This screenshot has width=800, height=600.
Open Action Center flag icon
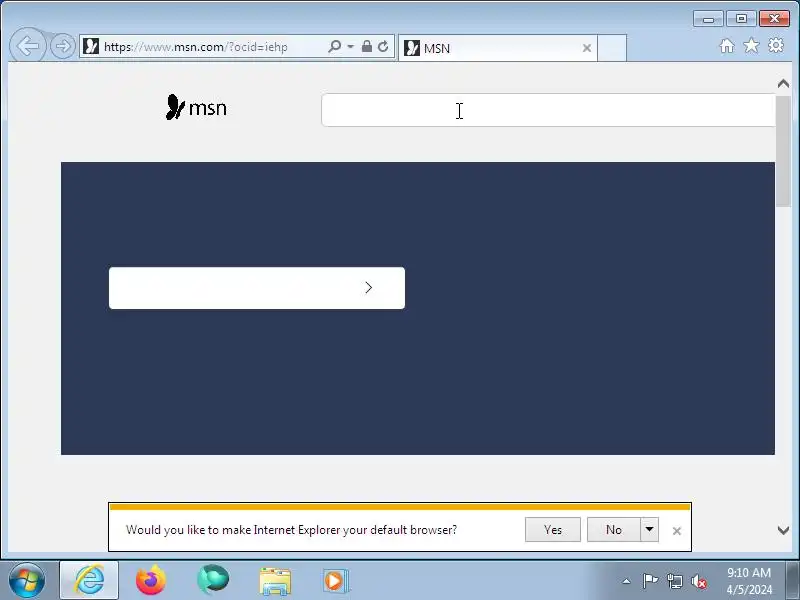(x=650, y=581)
